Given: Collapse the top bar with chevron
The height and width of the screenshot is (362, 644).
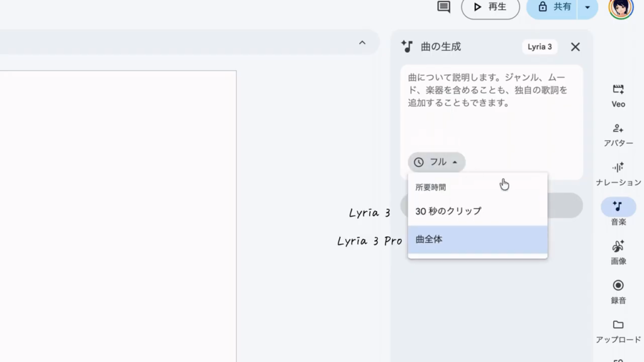Looking at the screenshot, I should pos(362,43).
